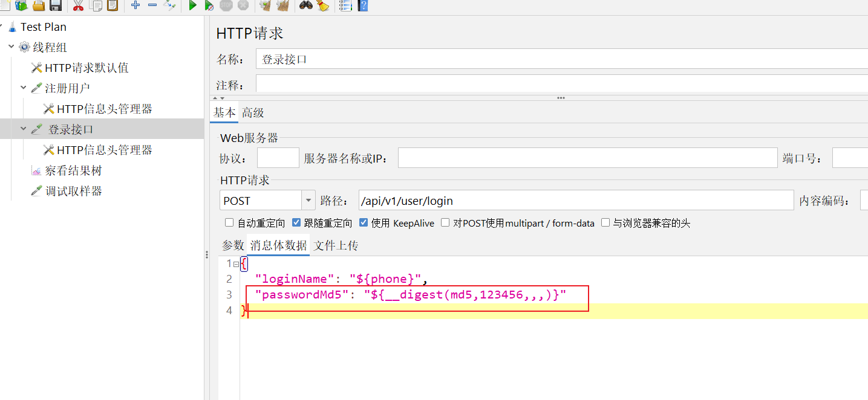Image resolution: width=868 pixels, height=400 pixels.
Task: Open Function Helper dialog icon
Action: 345,5
